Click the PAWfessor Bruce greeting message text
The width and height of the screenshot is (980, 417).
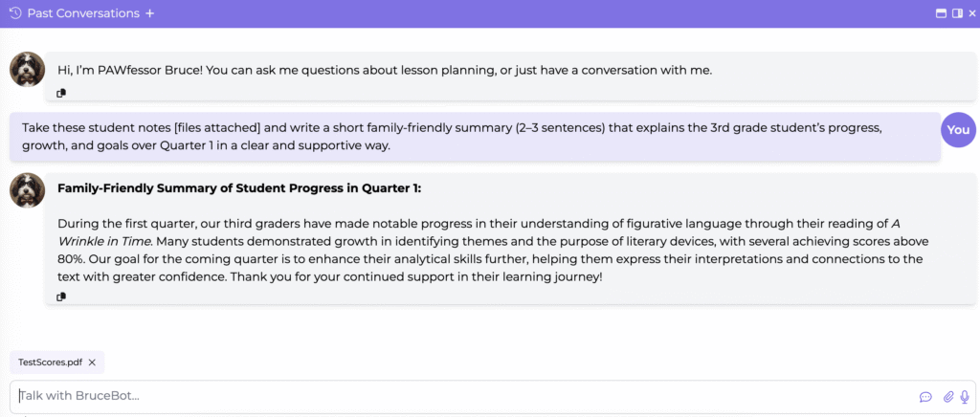tap(385, 70)
